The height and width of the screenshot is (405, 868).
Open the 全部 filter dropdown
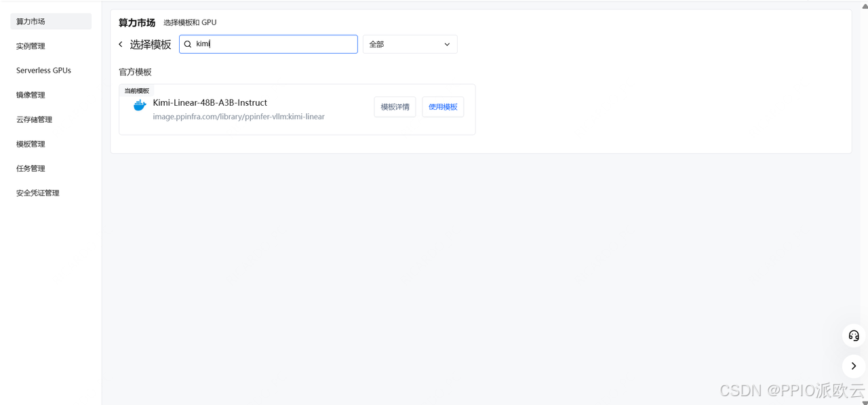tap(410, 44)
